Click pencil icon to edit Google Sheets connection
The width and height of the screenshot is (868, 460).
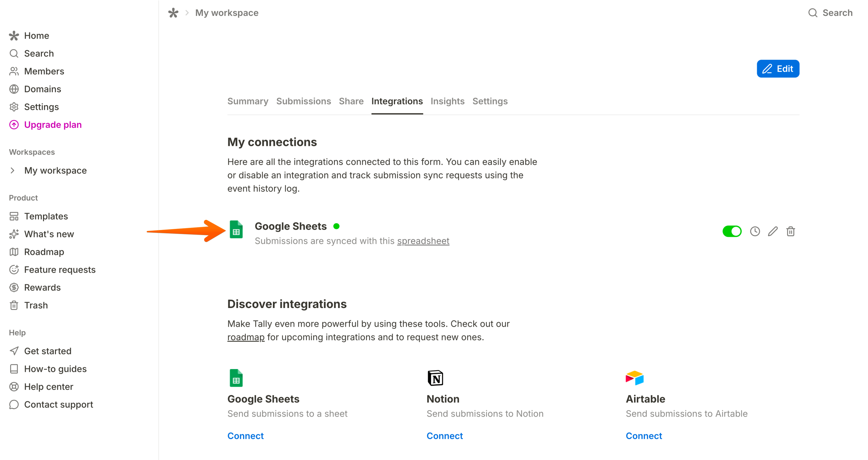click(x=773, y=232)
